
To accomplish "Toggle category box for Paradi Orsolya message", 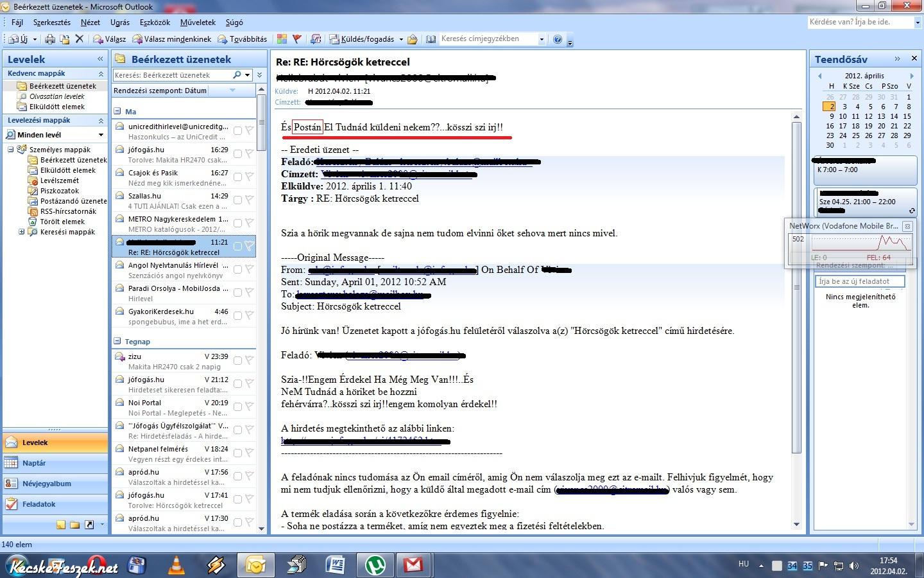I will pyautogui.click(x=237, y=292).
